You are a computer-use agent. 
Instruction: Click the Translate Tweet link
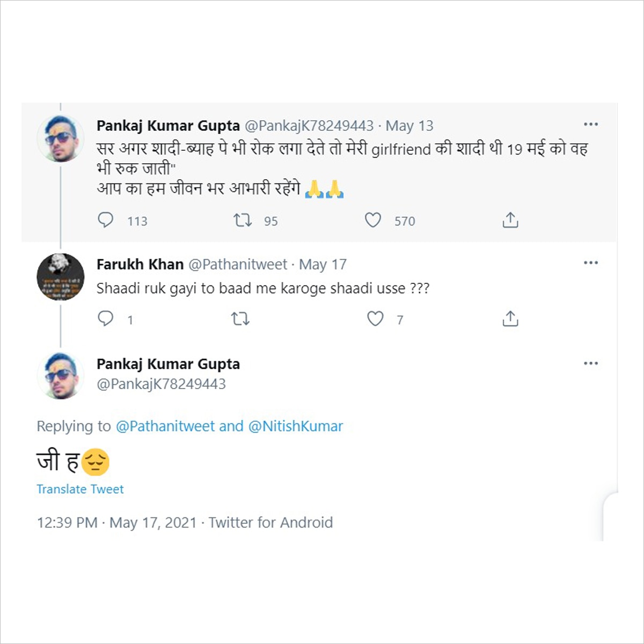click(x=79, y=489)
